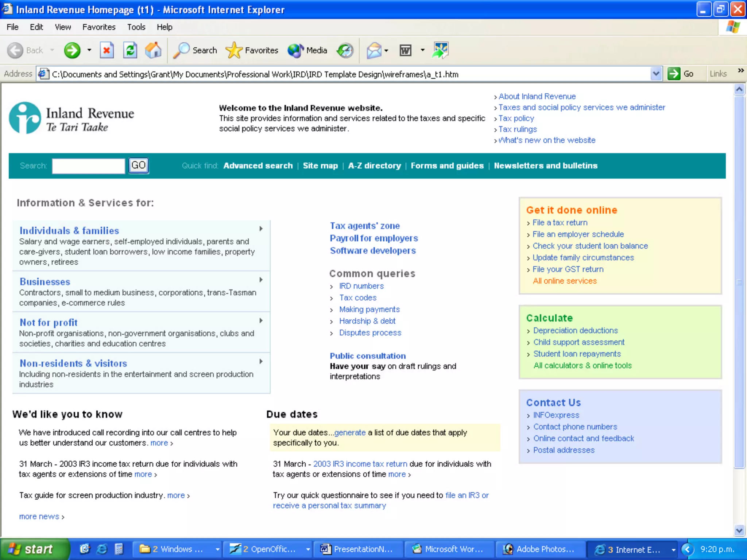Click the Messenger toolbar icon
747x560 pixels.
point(440,50)
